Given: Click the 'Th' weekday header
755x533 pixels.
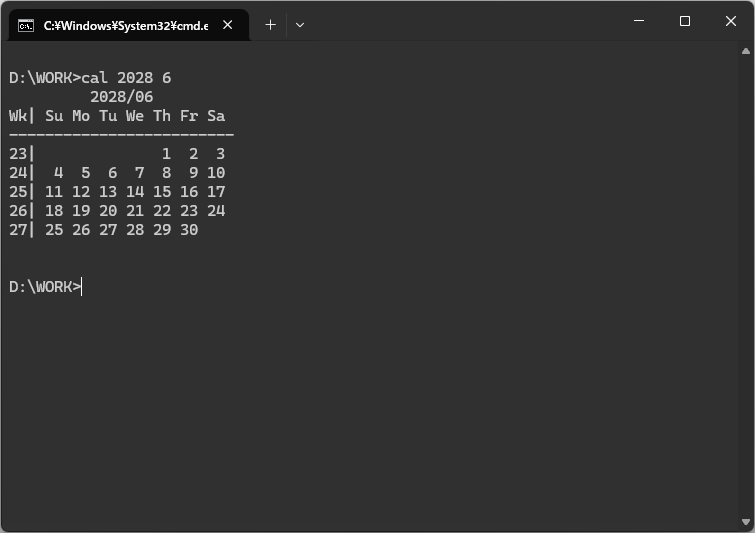Looking at the screenshot, I should click(162, 116).
